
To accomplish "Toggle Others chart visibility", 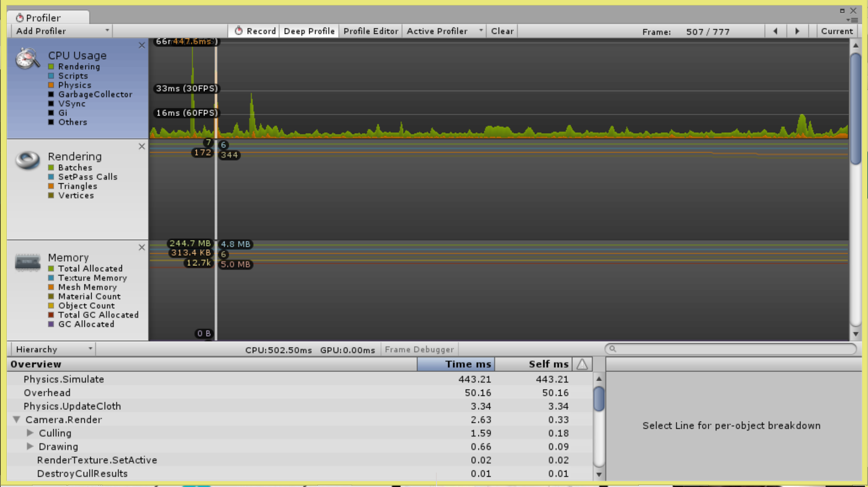I will (51, 122).
